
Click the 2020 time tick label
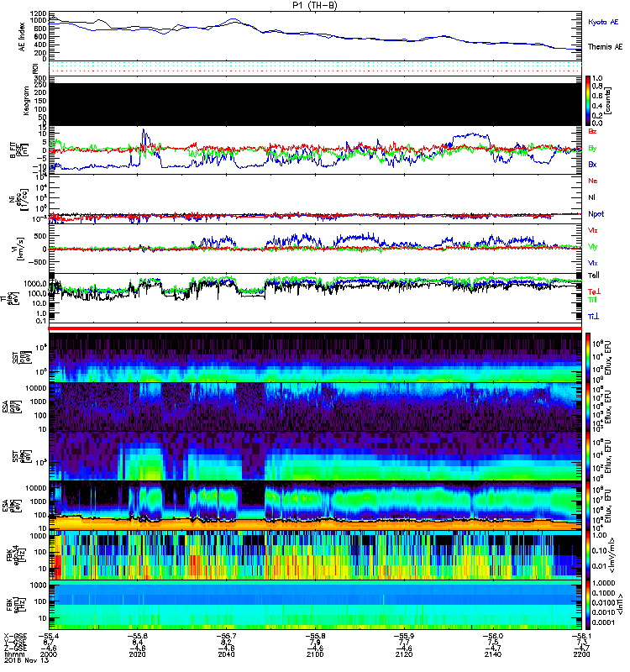pos(137,654)
